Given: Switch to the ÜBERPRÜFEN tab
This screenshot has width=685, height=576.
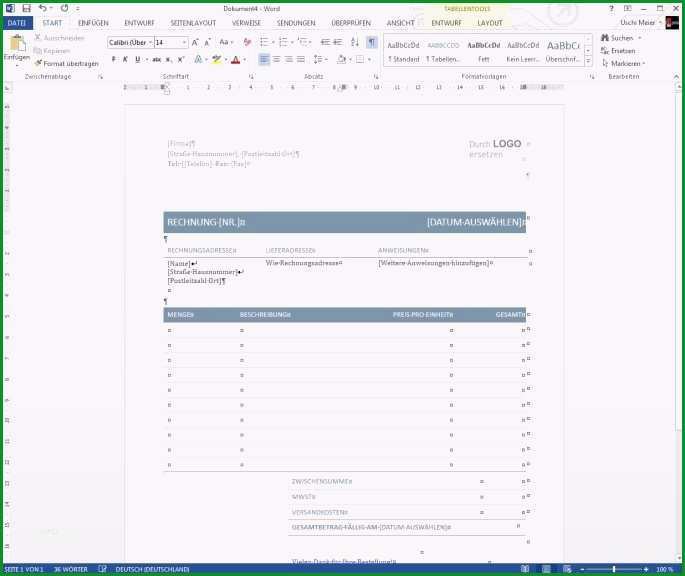Looking at the screenshot, I should (351, 23).
